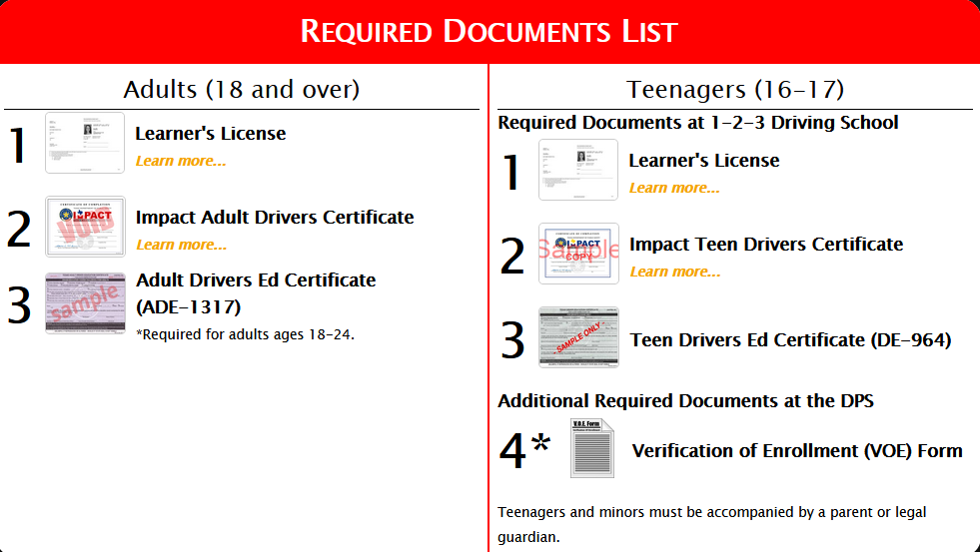The height and width of the screenshot is (552, 980).
Task: Click Impact Teen Drivers Certificate title
Action: (766, 244)
